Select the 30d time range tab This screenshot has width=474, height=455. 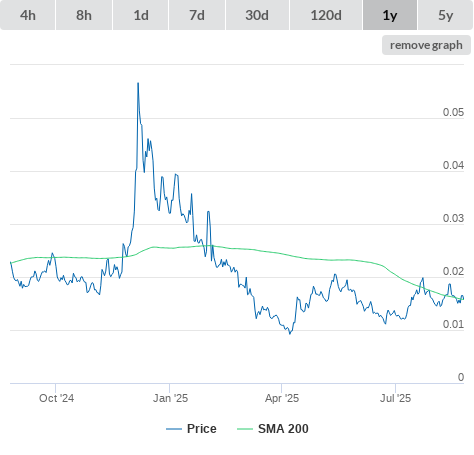[257, 15]
